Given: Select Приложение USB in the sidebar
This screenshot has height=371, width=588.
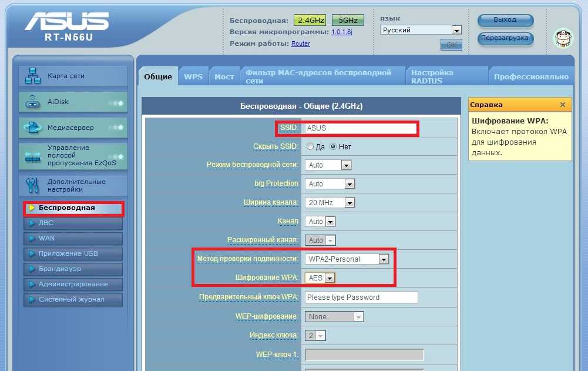Looking at the screenshot, I should (x=73, y=254).
